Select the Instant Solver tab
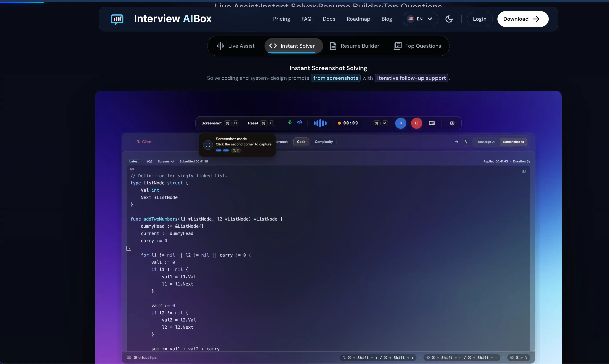609x364 pixels. coord(293,46)
